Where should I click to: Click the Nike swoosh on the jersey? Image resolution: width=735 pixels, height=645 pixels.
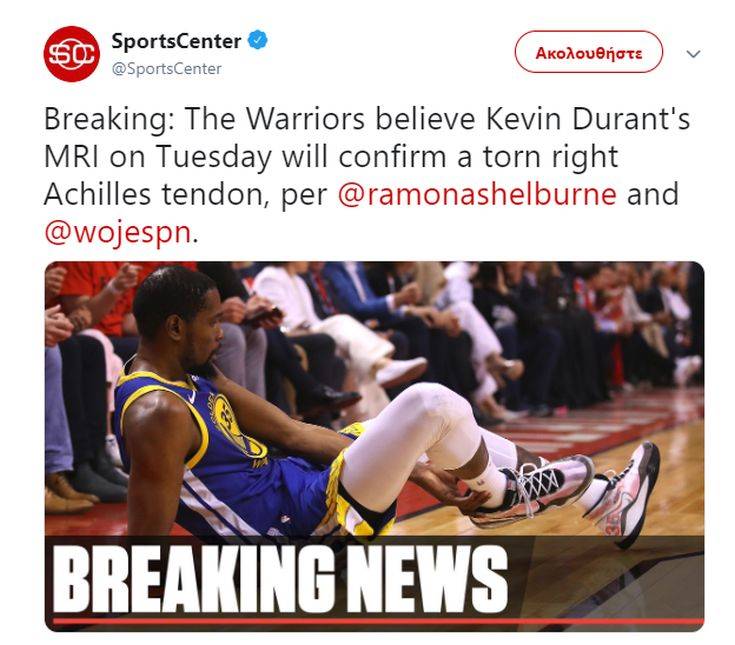click(192, 397)
